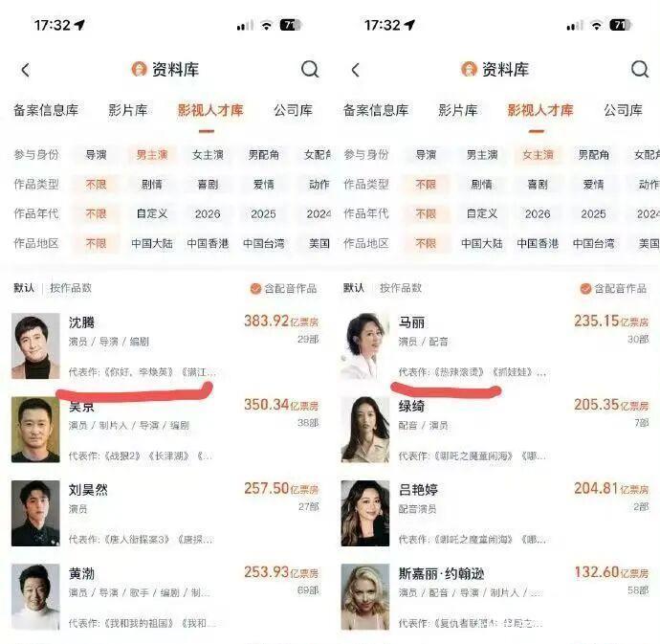Open 备案信息库 tab in left screen

coord(46,110)
